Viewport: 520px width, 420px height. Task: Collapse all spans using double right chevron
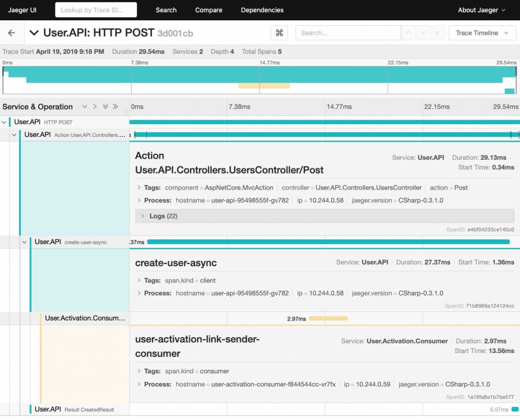[x=116, y=107]
